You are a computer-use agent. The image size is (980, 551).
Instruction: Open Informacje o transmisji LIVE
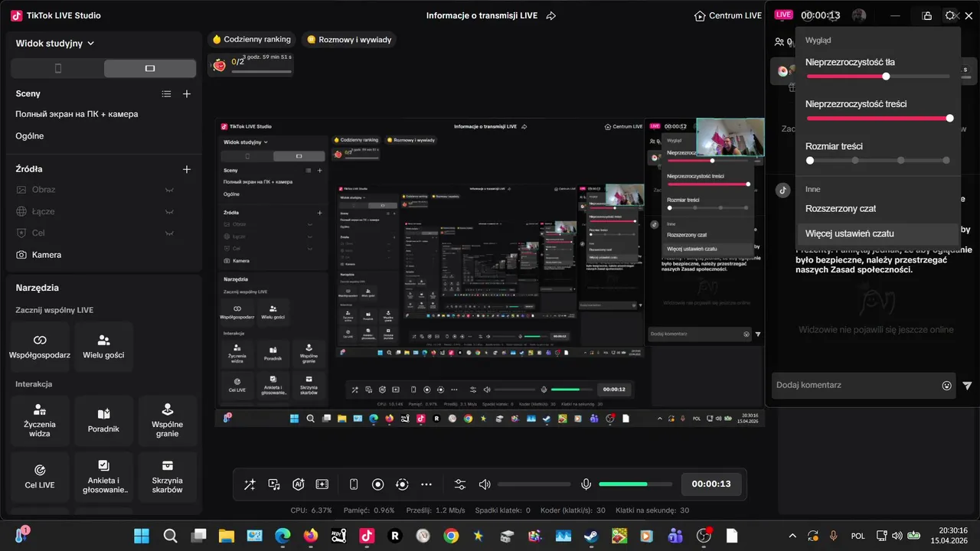[482, 15]
